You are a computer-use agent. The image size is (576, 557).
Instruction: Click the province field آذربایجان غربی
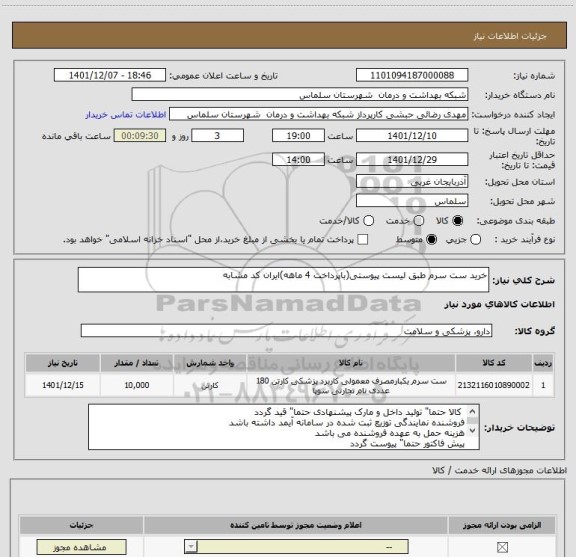coord(412,182)
